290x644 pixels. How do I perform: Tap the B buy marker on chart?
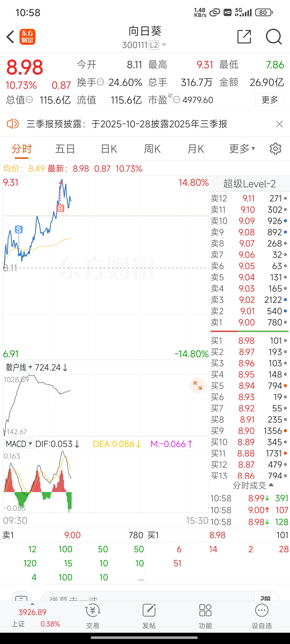(60, 208)
